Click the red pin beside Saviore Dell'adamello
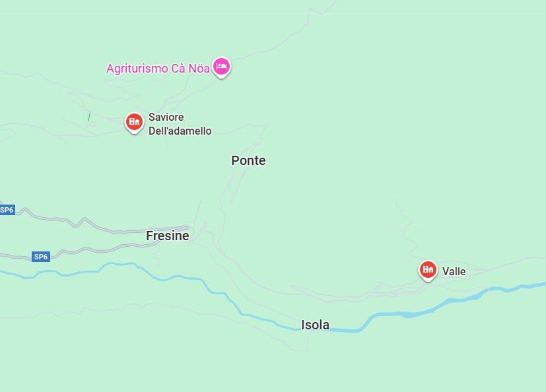Screen dimensions: 546x392 134,123
